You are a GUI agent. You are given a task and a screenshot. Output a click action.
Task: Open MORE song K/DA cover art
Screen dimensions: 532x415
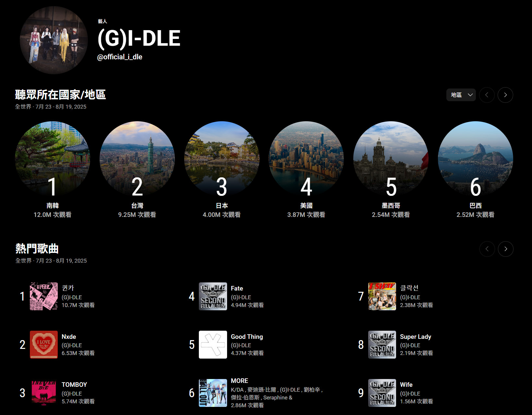[x=213, y=393]
